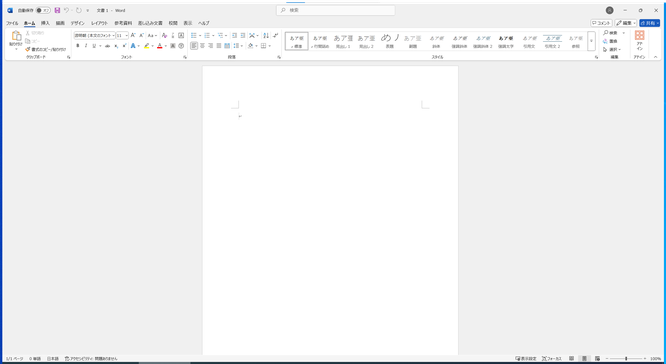Save the document with the floppy disk icon
The image size is (666, 364).
click(x=57, y=10)
